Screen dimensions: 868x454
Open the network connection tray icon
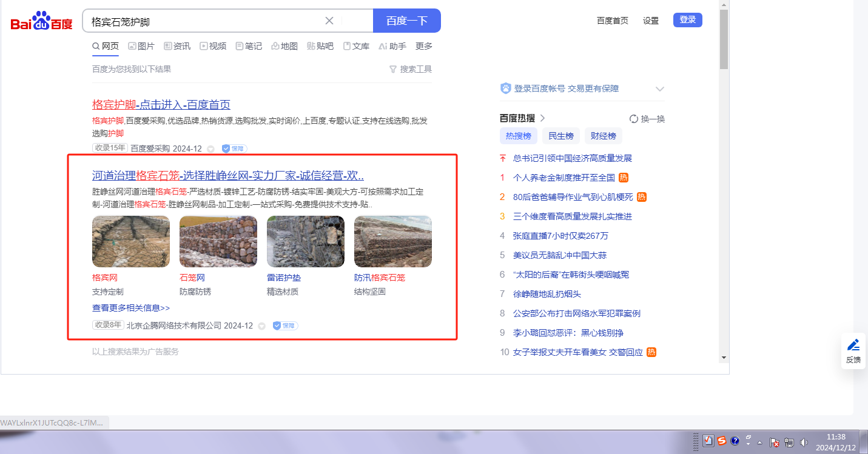coord(789,442)
